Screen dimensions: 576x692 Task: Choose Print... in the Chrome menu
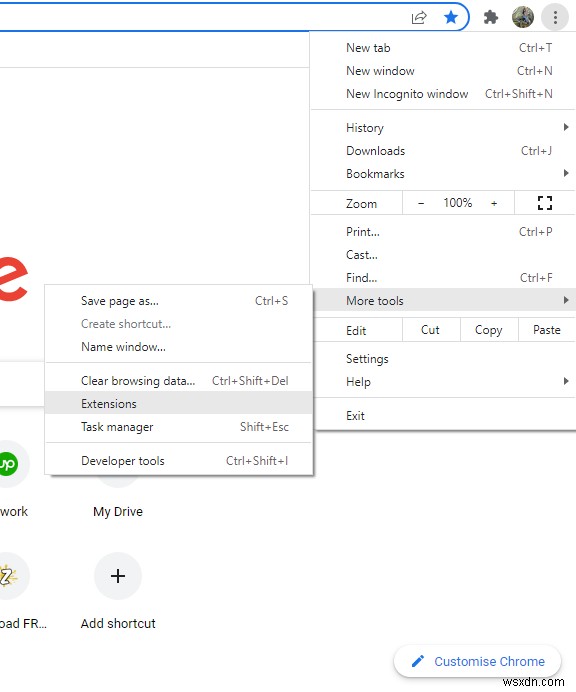tap(442, 232)
